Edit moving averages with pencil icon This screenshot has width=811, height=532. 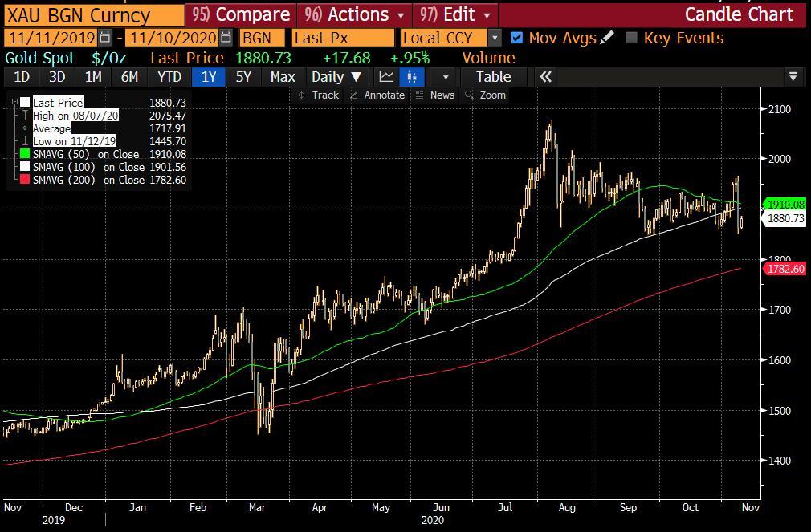[x=608, y=37]
